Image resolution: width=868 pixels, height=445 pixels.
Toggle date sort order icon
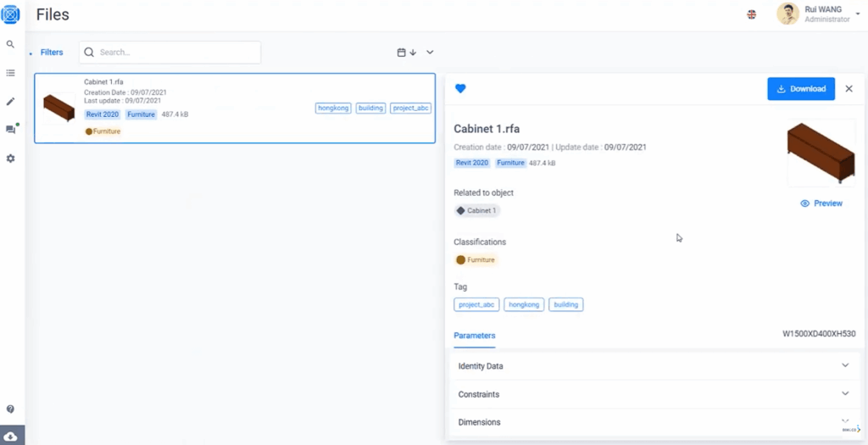(x=407, y=53)
